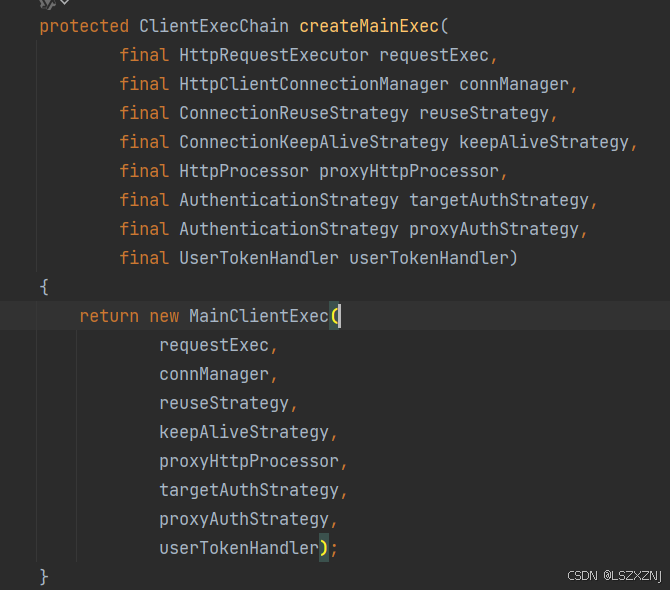The width and height of the screenshot is (670, 590).
Task: Click userTokenHandler argument in constructor call
Action: [239, 549]
